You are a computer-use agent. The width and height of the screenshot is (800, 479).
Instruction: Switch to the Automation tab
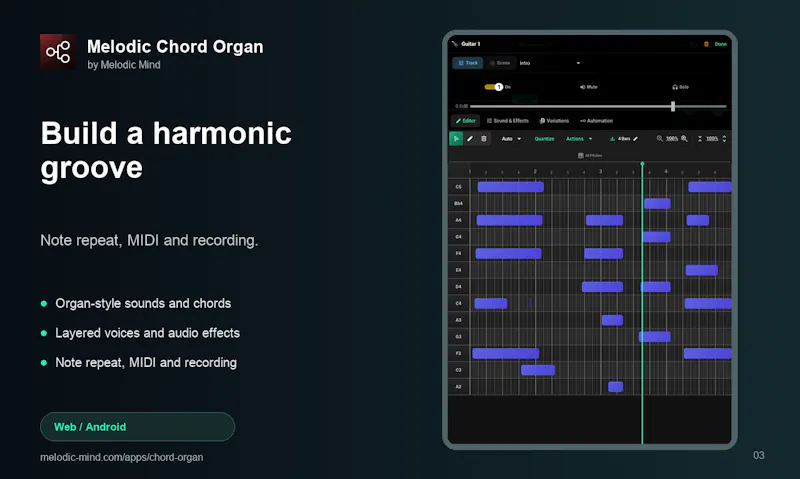pyautogui.click(x=596, y=121)
